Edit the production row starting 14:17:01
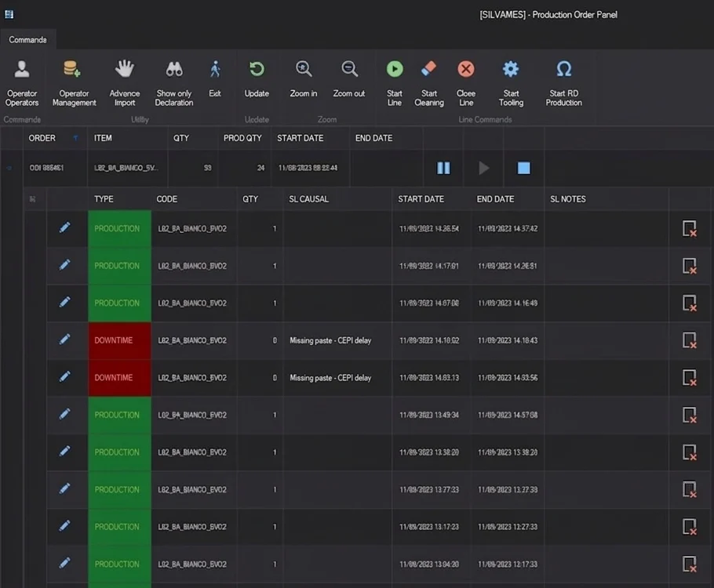 click(64, 265)
